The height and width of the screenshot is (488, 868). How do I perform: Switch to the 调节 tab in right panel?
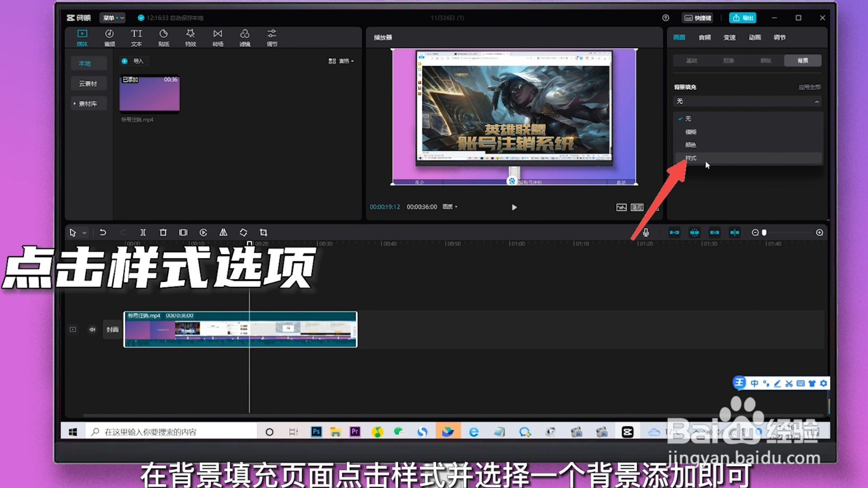tap(780, 37)
